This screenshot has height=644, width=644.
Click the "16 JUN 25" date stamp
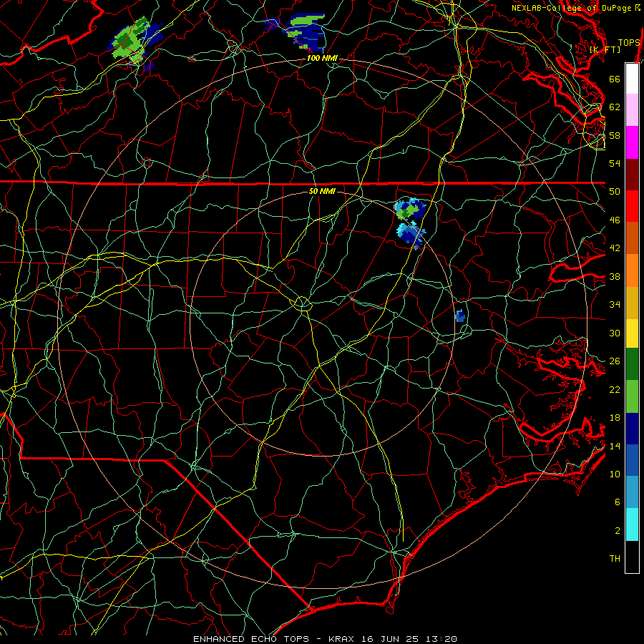pos(390,639)
